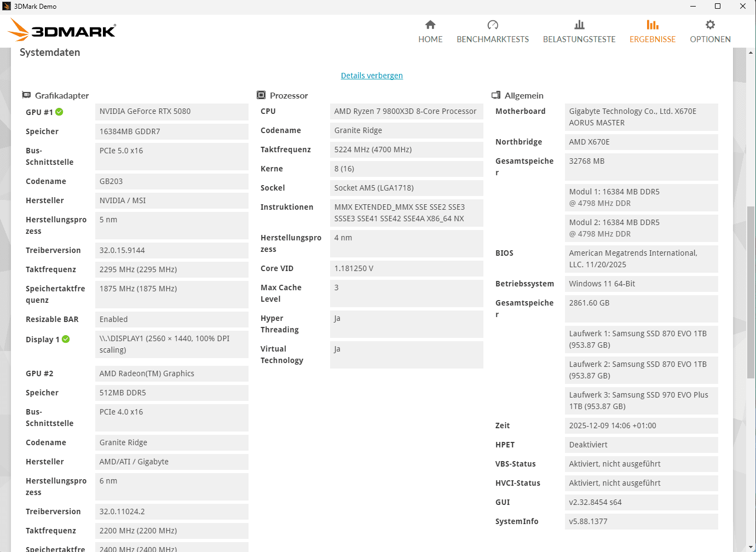
Task: Click American Megatrends BIOS value
Action: tap(642, 259)
